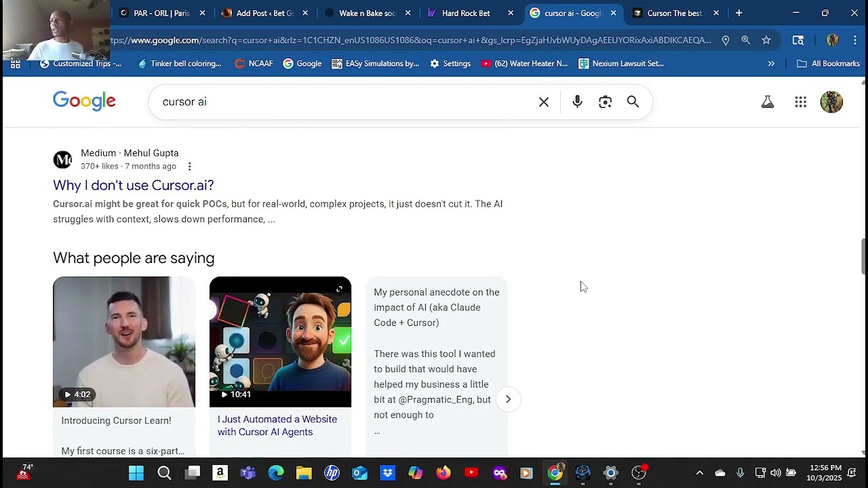Open Chrome three-dot menu

point(855,41)
